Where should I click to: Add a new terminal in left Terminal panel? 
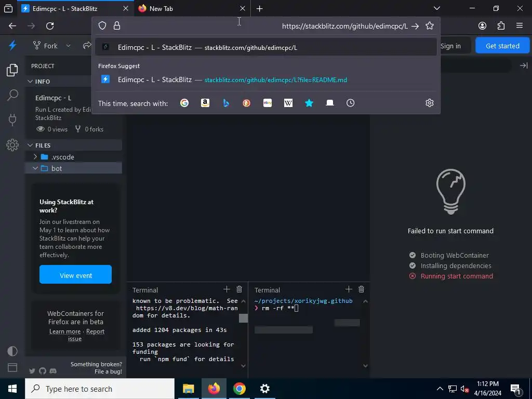coord(227,289)
